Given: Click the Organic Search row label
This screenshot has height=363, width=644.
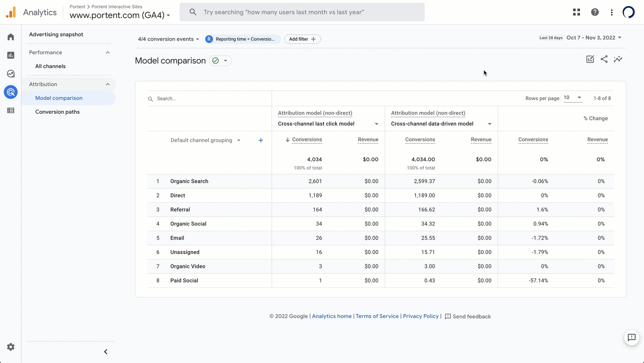Looking at the screenshot, I should pyautogui.click(x=189, y=181).
